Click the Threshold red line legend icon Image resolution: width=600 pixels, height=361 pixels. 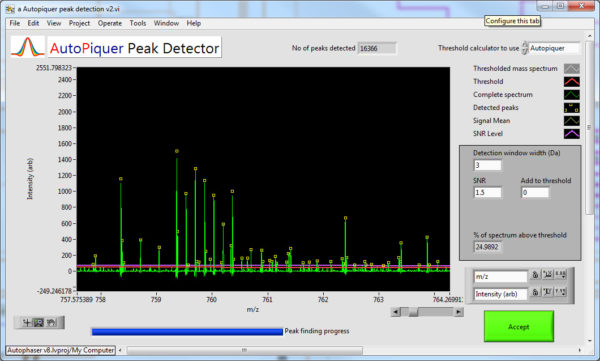[572, 82]
